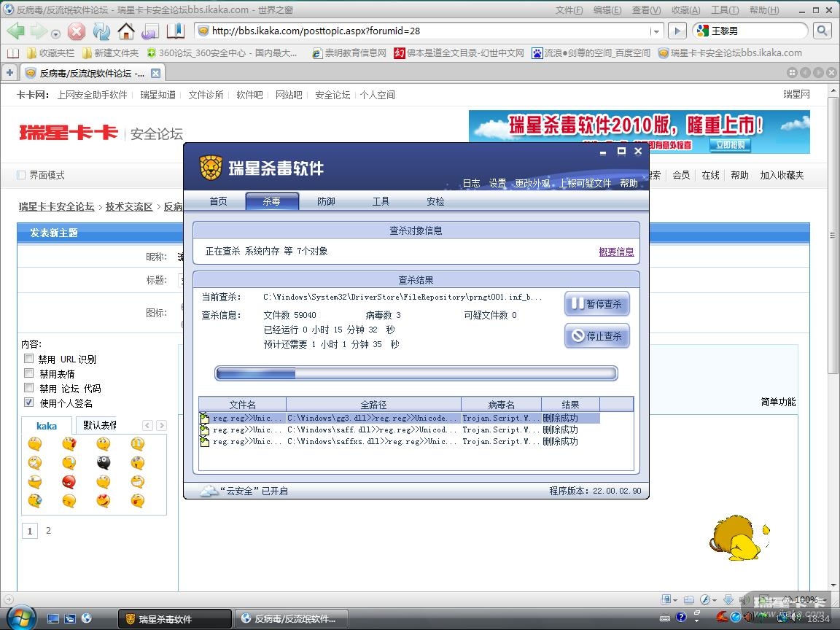Open the 安全论坛 link in top navigation
The height and width of the screenshot is (630, 840).
coord(332,95)
